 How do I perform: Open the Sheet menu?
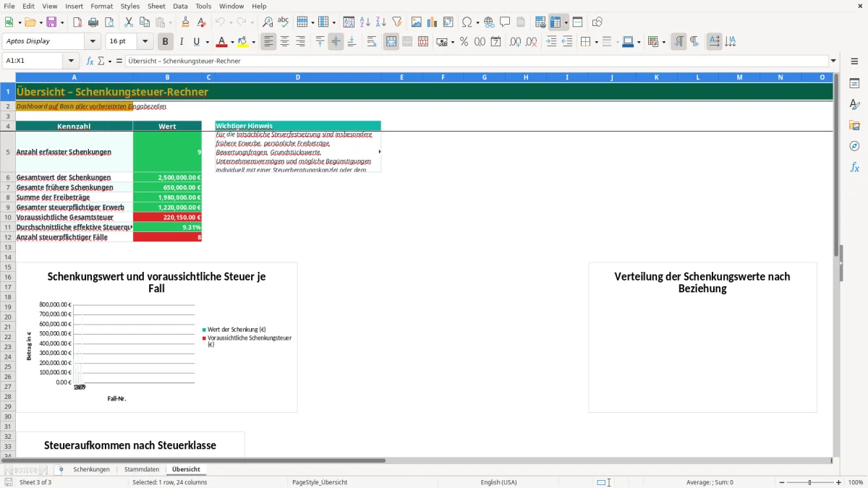click(x=156, y=6)
